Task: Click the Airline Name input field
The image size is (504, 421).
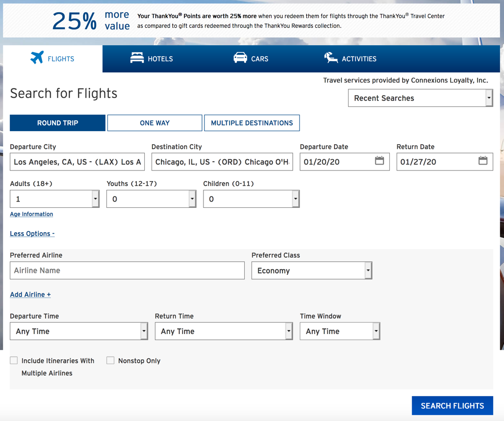Action: pyautogui.click(x=127, y=270)
